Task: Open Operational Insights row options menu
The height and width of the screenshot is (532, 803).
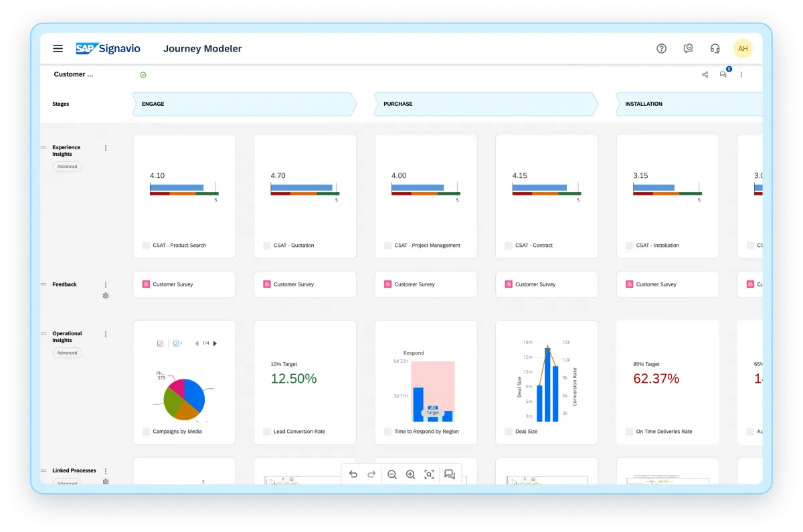Action: (x=106, y=334)
